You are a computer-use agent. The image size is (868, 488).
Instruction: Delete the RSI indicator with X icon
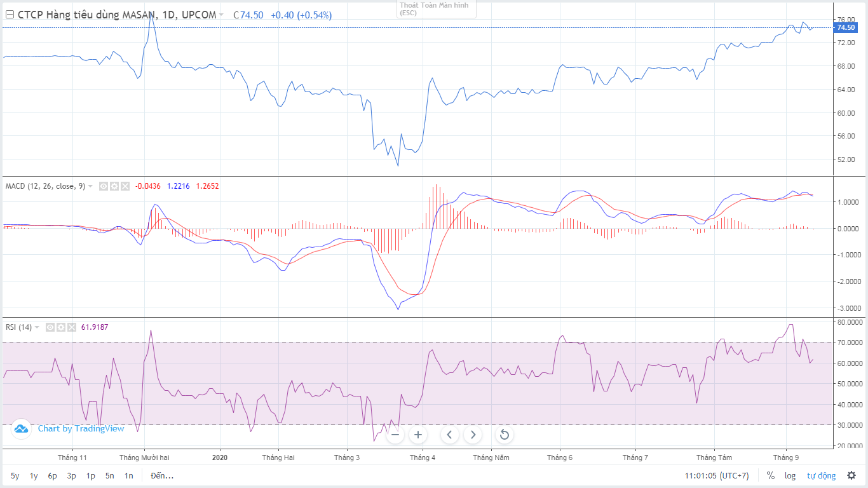[x=72, y=327]
